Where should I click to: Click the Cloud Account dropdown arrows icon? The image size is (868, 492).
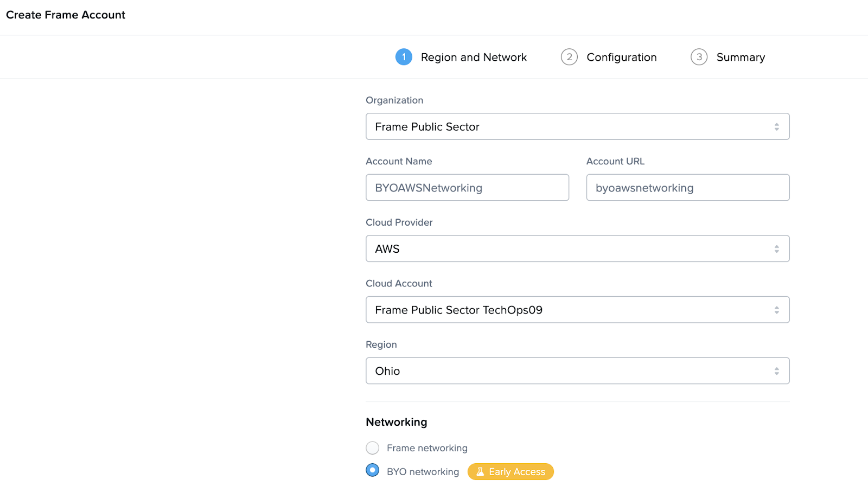[x=776, y=310]
